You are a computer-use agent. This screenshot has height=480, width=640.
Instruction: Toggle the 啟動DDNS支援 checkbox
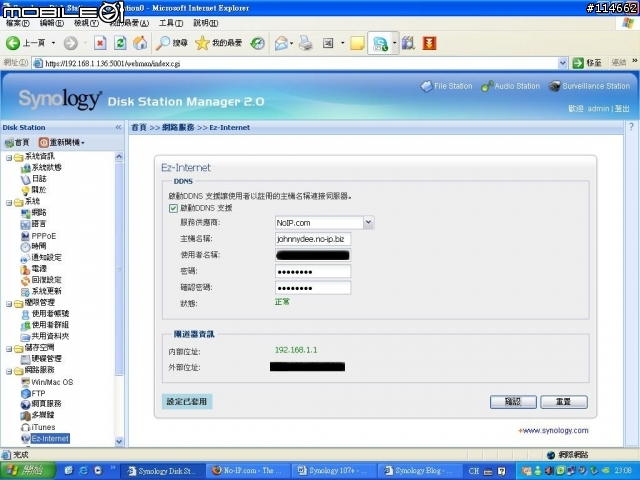(x=173, y=209)
